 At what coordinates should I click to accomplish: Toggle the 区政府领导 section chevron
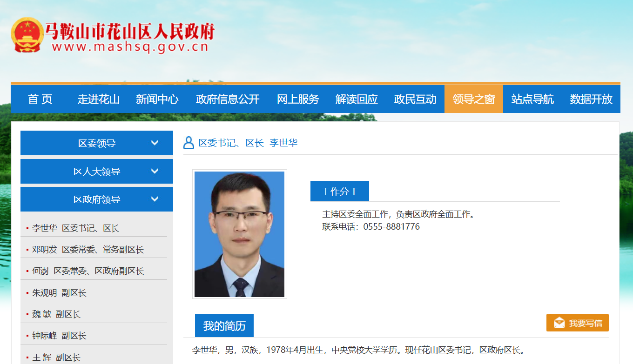pyautogui.click(x=155, y=199)
